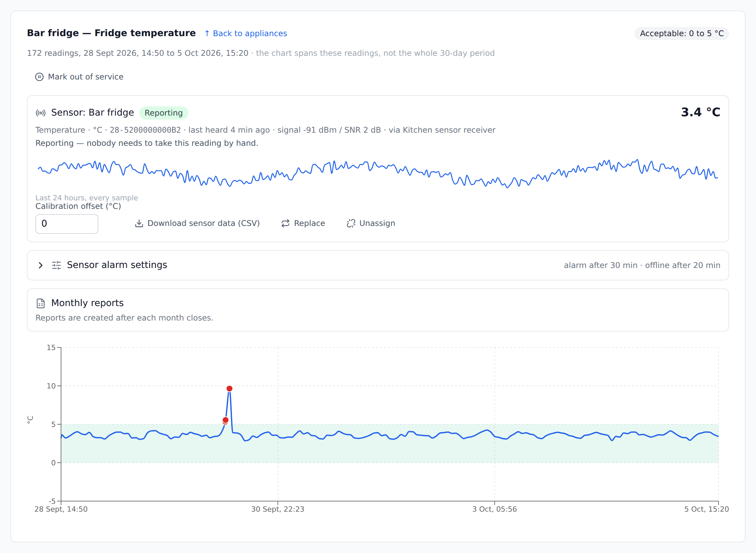Screen dimensions: 756x553
Task: Click the Last 24 hours, every sample caption
Action: click(87, 198)
